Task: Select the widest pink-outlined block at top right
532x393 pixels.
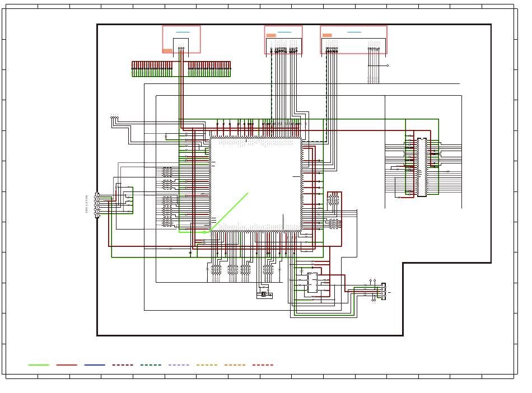Action: (x=354, y=40)
